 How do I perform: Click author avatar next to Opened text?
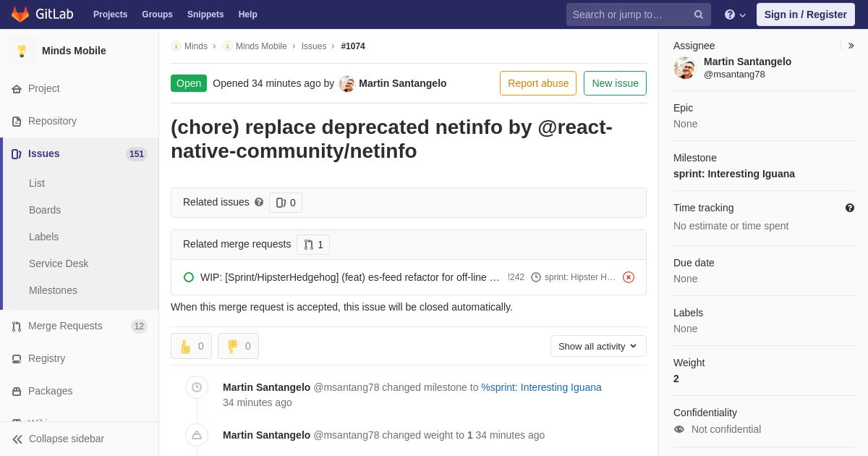pos(347,84)
